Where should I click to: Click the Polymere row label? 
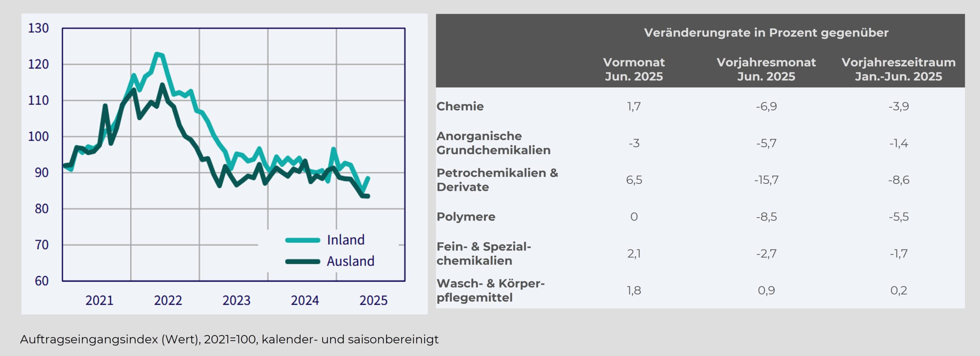click(x=466, y=217)
